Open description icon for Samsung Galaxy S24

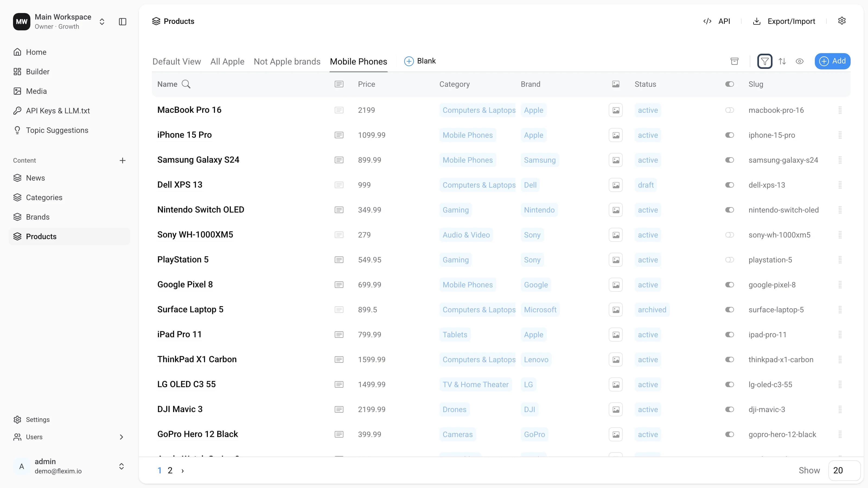[339, 160]
